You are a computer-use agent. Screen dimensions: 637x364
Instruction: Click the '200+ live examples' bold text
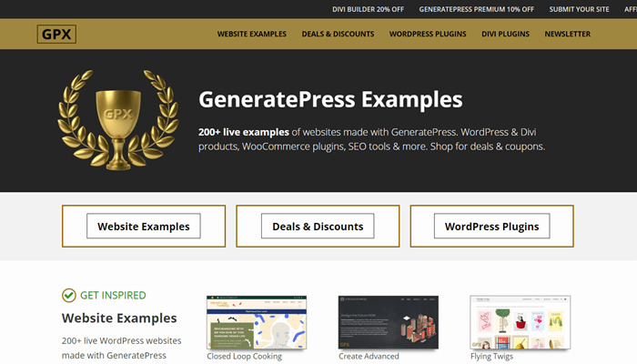click(x=244, y=132)
